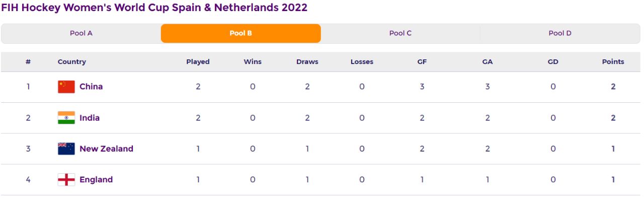The height and width of the screenshot is (210, 644).
Task: Click the New Zealand flag icon
Action: click(66, 149)
